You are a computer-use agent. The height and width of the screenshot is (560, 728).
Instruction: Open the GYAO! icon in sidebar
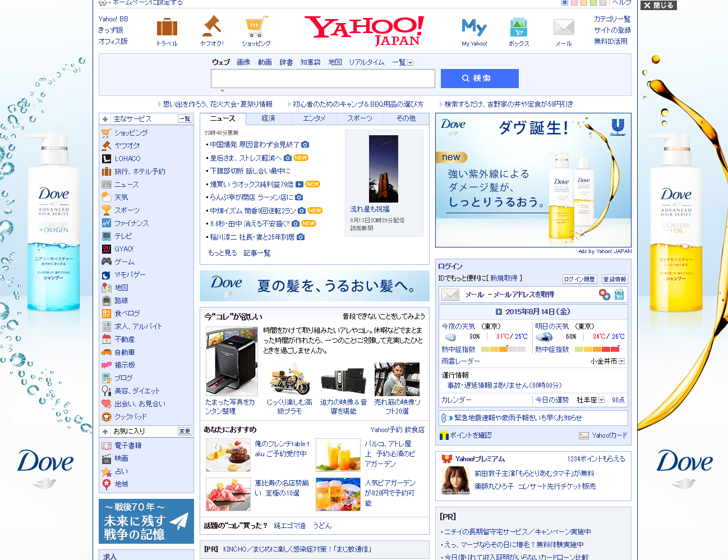coord(106,249)
